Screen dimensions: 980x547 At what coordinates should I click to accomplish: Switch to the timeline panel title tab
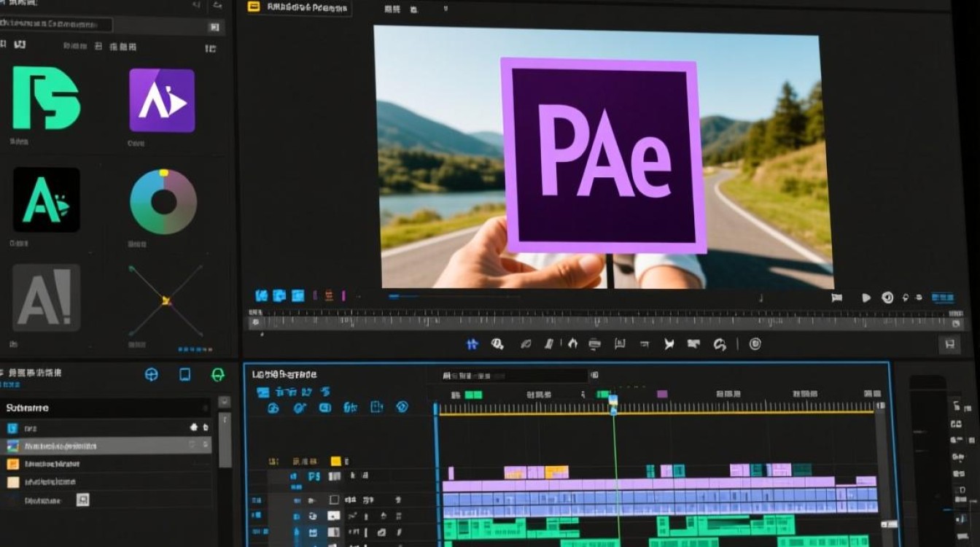coord(284,374)
